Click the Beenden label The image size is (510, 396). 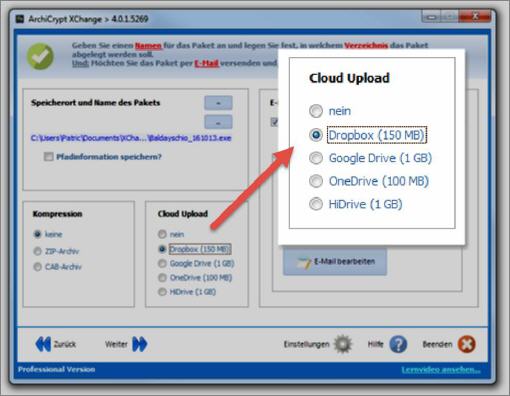pos(437,344)
